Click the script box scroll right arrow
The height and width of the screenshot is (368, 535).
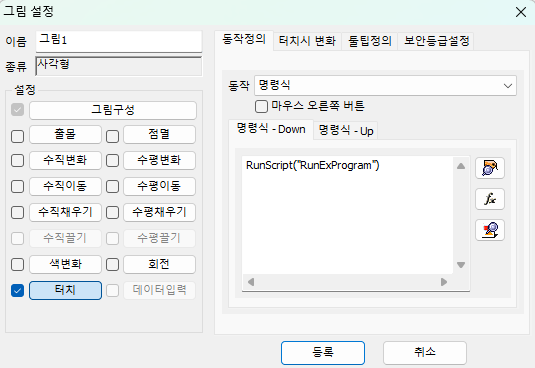coord(444,282)
